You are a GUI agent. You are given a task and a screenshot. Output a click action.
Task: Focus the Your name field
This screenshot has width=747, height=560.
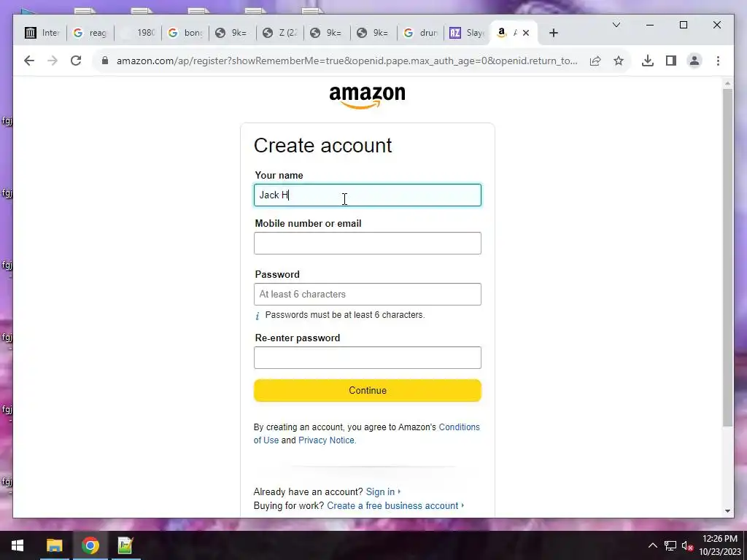coord(368,195)
